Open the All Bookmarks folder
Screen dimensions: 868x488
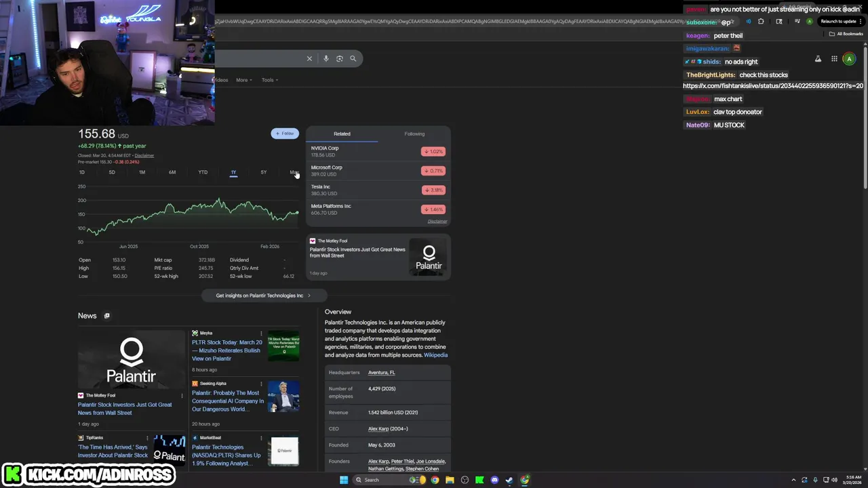coord(846,34)
